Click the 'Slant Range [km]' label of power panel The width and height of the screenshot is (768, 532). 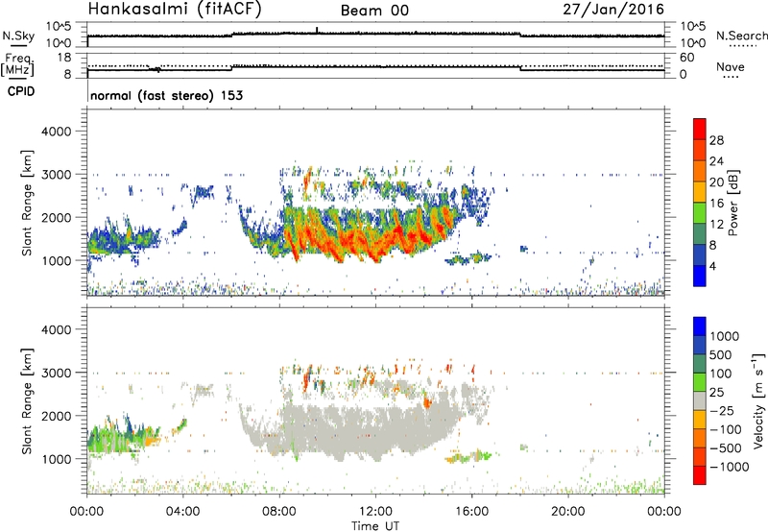(x=27, y=203)
